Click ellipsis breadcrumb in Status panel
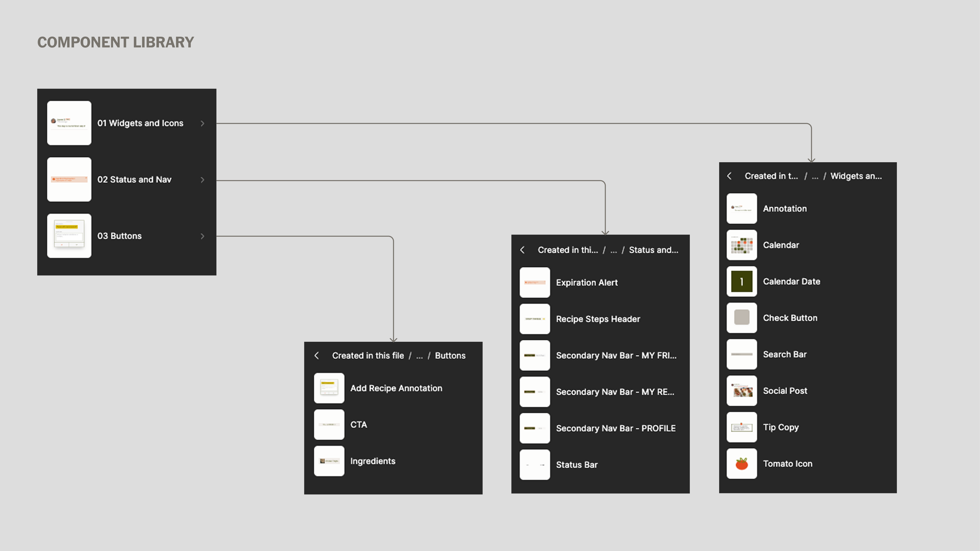 [x=613, y=250]
